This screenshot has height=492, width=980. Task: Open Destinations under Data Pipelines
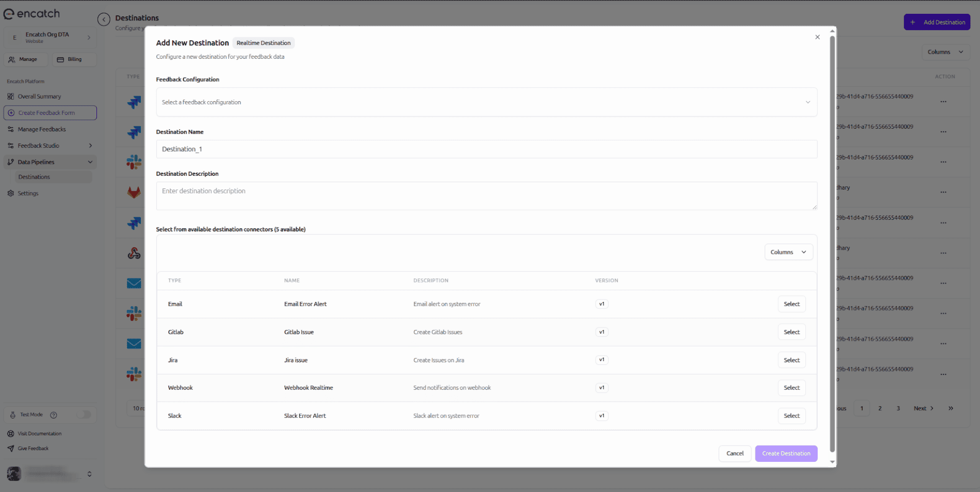coord(34,177)
